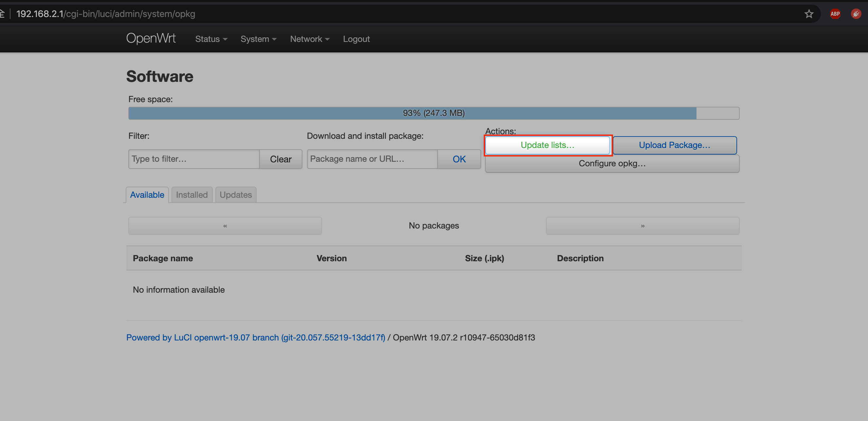Click the ABP adblocker extension icon
This screenshot has height=421, width=868.
click(x=835, y=14)
